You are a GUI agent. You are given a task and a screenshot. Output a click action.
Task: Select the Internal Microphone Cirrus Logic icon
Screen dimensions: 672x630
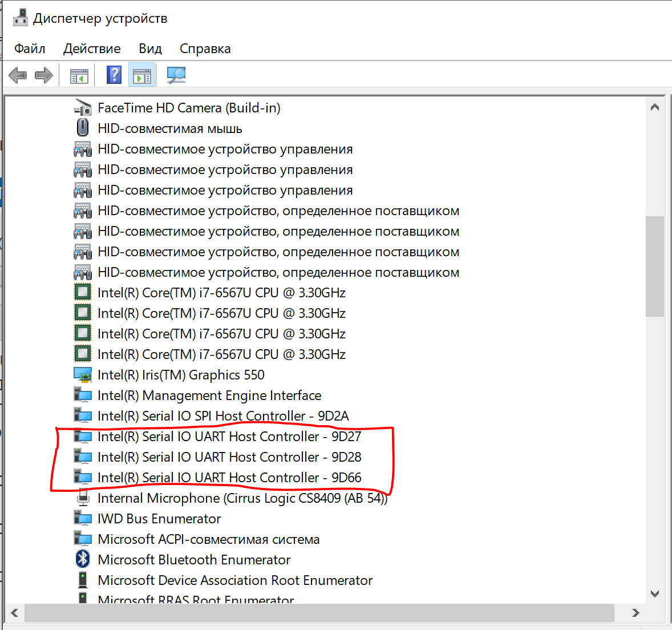pos(83,498)
